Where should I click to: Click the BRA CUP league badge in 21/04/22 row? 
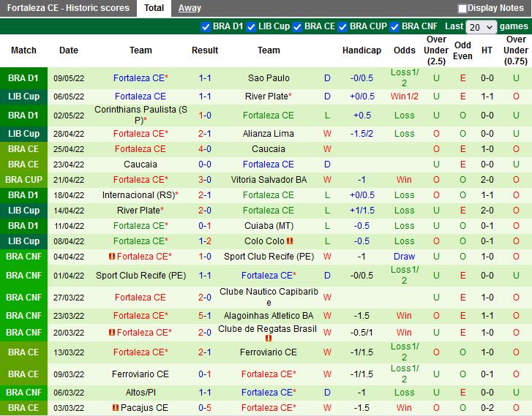tap(23, 180)
